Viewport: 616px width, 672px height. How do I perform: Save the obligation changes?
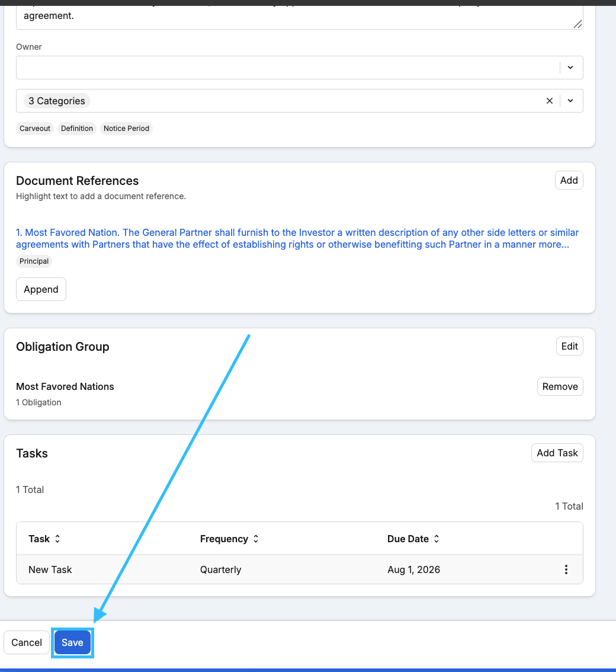click(72, 642)
